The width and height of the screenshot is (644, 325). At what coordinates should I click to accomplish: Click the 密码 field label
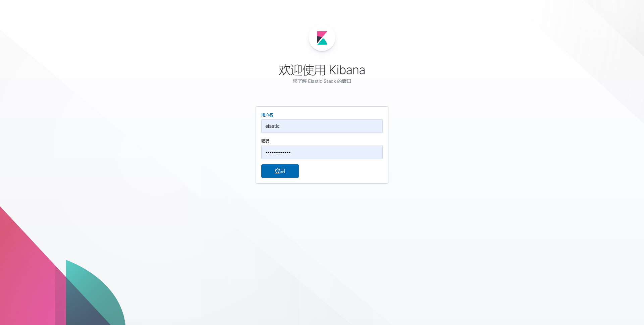tap(265, 141)
